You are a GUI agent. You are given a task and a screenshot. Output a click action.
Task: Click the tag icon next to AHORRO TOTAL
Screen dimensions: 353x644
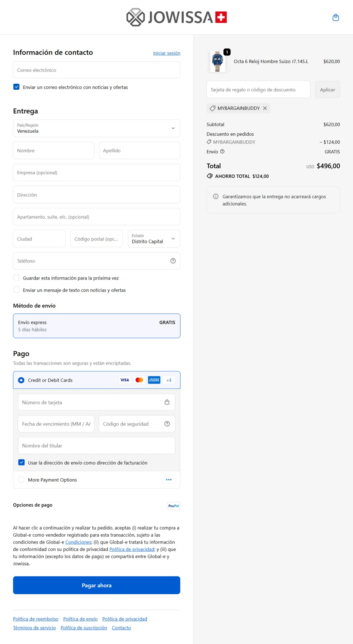pos(210,176)
